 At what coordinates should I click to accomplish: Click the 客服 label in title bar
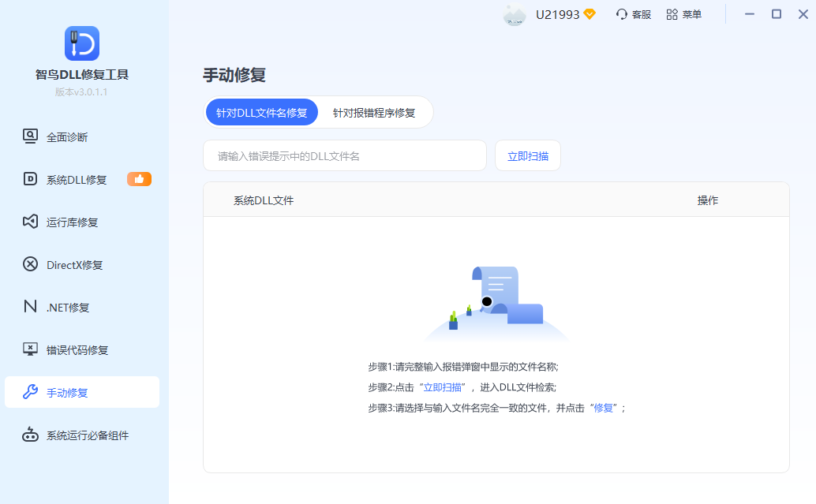[x=641, y=14]
